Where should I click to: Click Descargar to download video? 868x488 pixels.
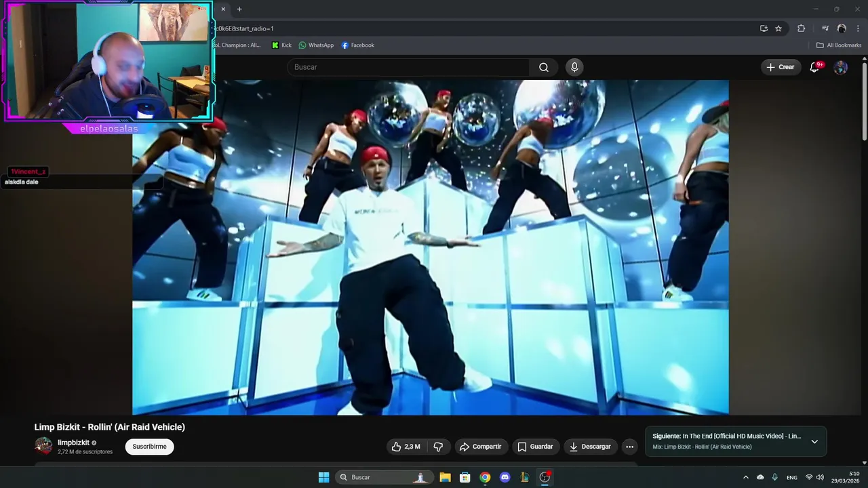click(590, 447)
